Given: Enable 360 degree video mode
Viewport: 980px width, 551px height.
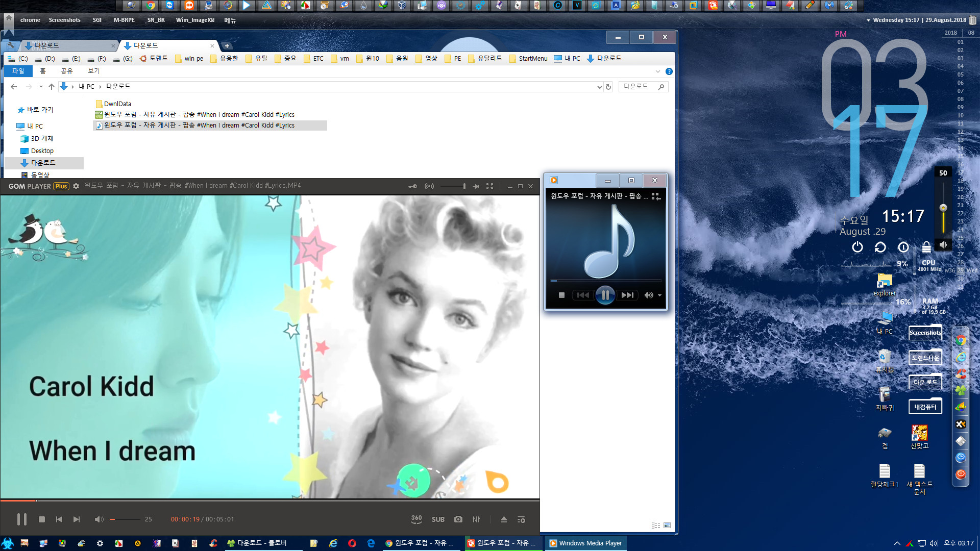Looking at the screenshot, I should [x=416, y=519].
